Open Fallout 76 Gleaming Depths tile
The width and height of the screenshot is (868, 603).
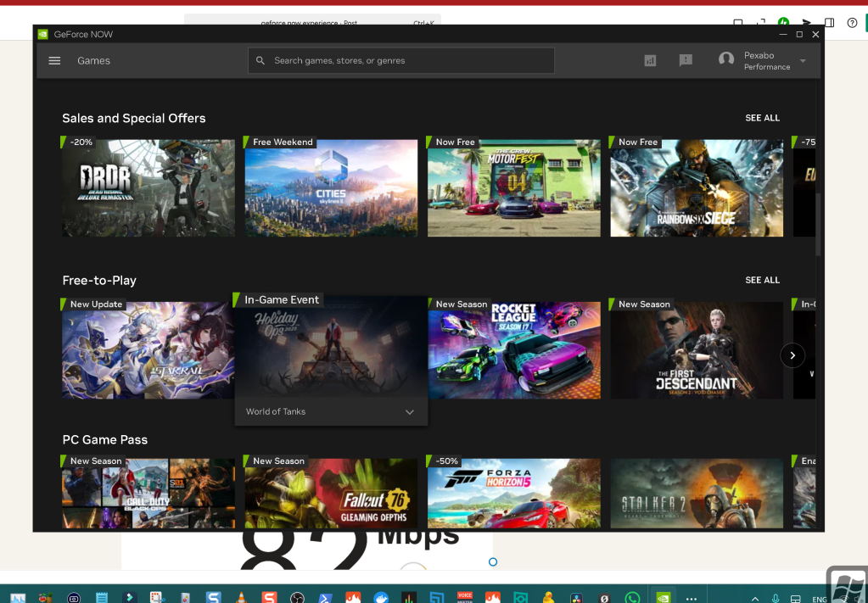(x=331, y=493)
